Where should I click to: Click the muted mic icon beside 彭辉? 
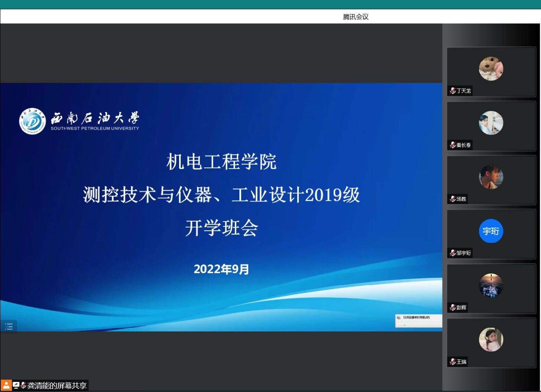pos(453,307)
